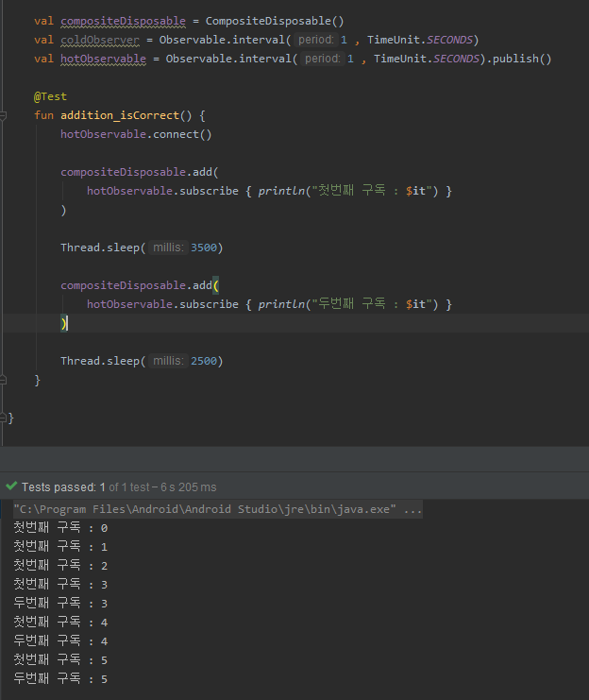Click the highlighted closing parenthesis at the caret
This screenshot has height=700, width=589.
[63, 323]
